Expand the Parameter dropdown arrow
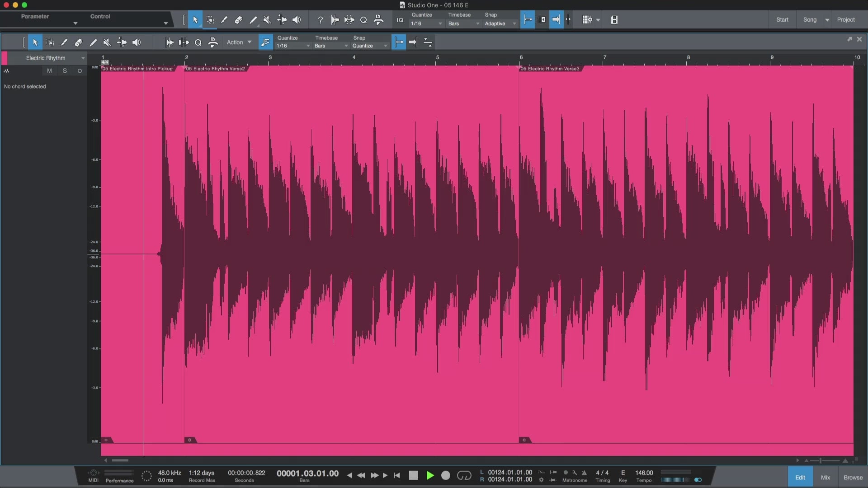Screen dimensions: 868x488 click(75, 23)
